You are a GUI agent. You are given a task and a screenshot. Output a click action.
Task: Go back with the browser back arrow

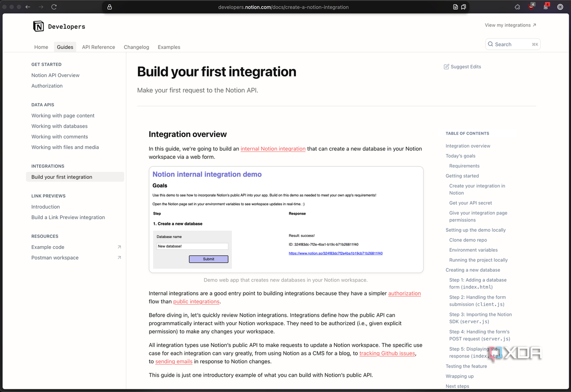click(28, 7)
